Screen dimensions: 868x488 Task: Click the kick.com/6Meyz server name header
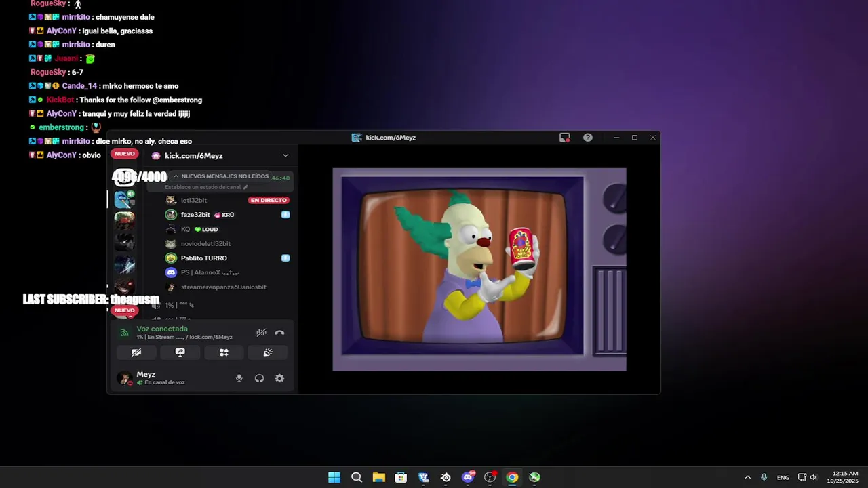point(193,156)
